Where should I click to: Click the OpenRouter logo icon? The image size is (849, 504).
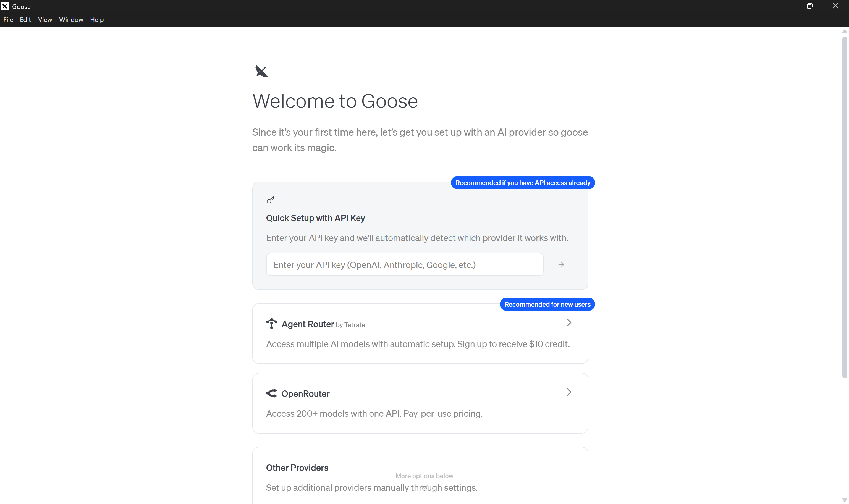pos(271,393)
